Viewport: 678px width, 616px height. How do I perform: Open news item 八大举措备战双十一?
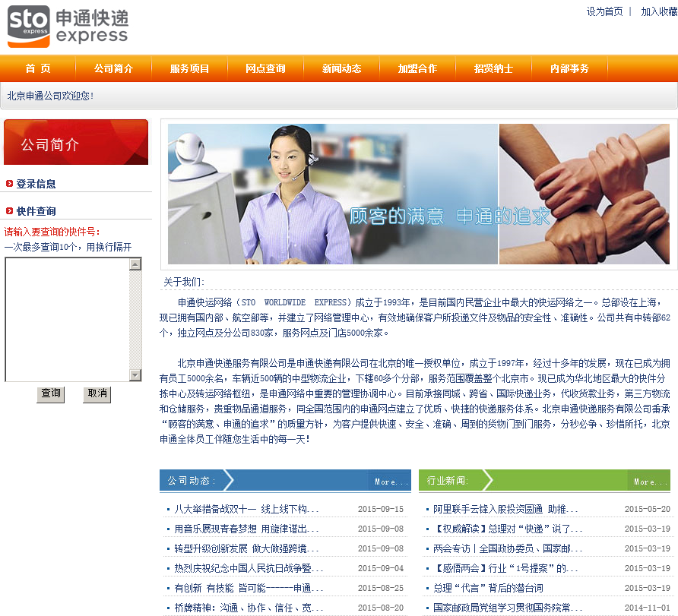[246, 510]
